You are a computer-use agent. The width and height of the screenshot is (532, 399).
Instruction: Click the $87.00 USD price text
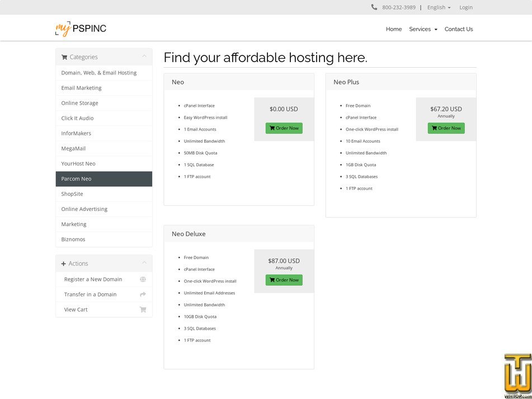click(x=284, y=261)
